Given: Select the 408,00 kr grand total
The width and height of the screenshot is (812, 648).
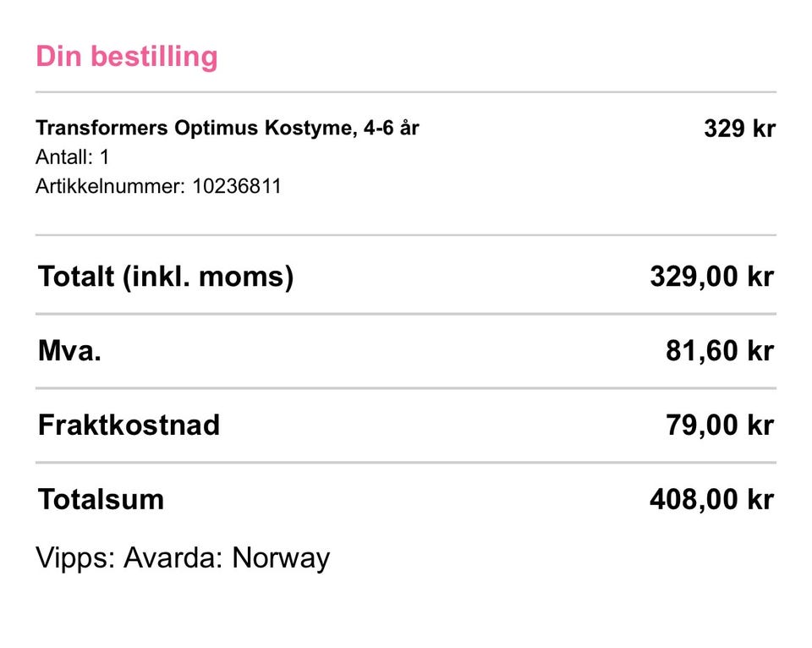Looking at the screenshot, I should pyautogui.click(x=712, y=500).
